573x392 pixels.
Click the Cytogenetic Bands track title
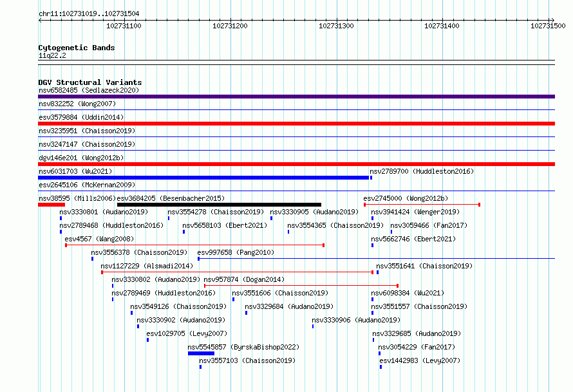point(77,48)
